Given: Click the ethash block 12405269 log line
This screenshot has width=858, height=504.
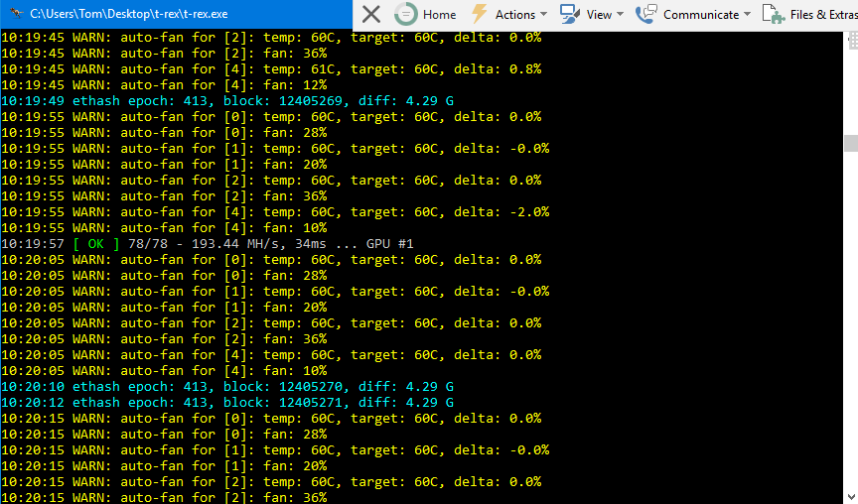Looking at the screenshot, I should (227, 101).
